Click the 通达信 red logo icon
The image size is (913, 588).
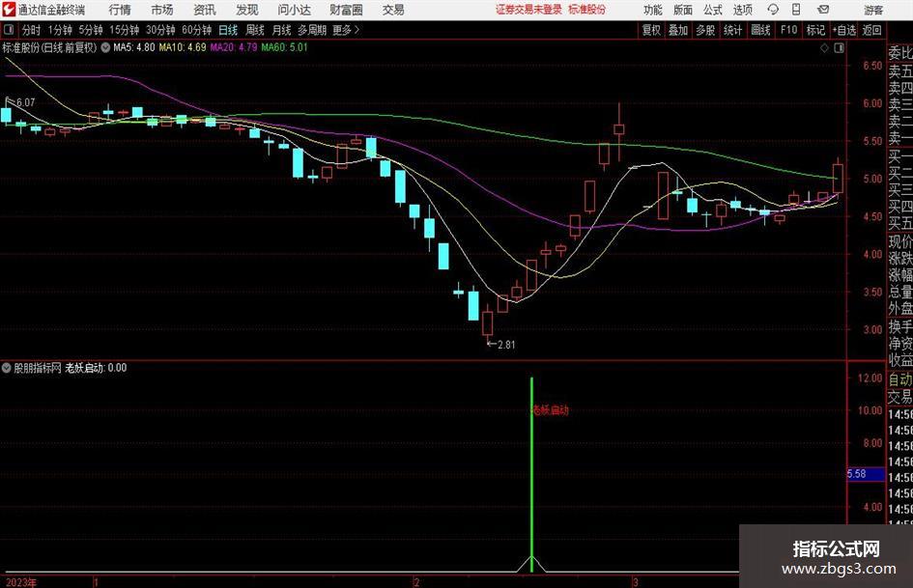tap(9, 10)
